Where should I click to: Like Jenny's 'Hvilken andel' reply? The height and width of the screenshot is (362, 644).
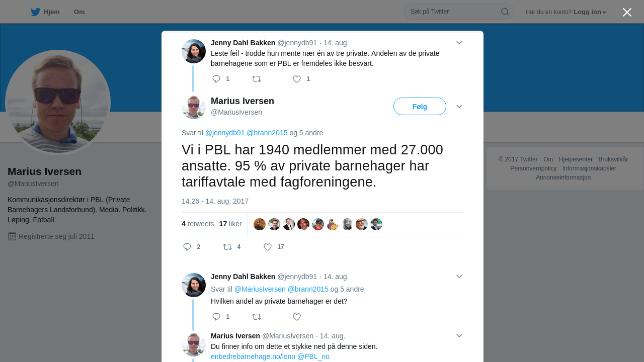point(297,317)
